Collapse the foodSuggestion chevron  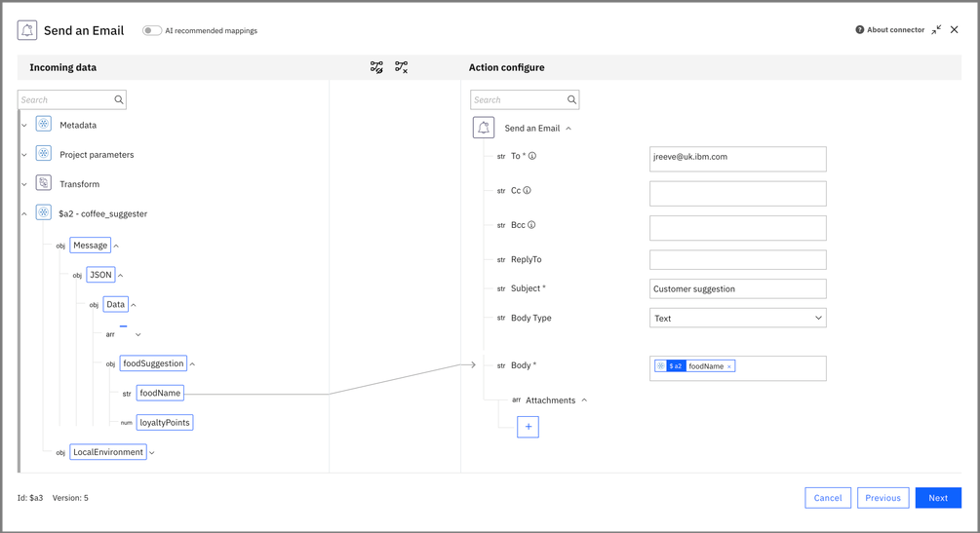click(x=192, y=364)
